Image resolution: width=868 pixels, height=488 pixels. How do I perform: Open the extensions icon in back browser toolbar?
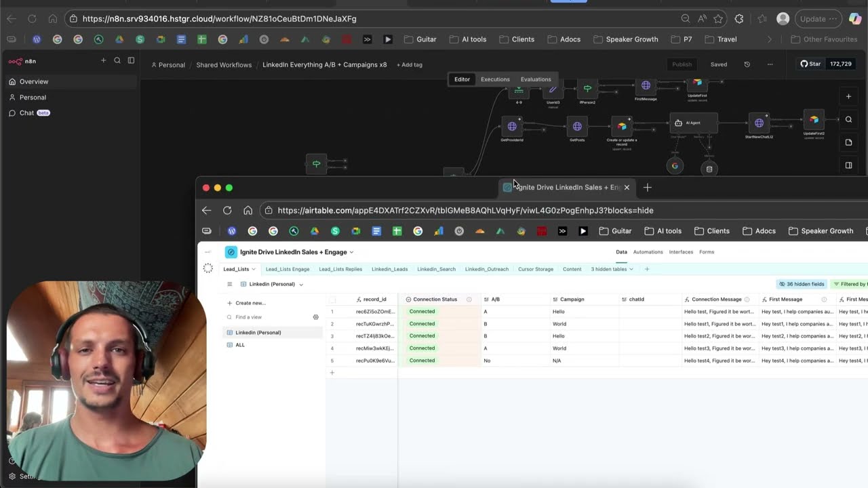pyautogui.click(x=739, y=19)
